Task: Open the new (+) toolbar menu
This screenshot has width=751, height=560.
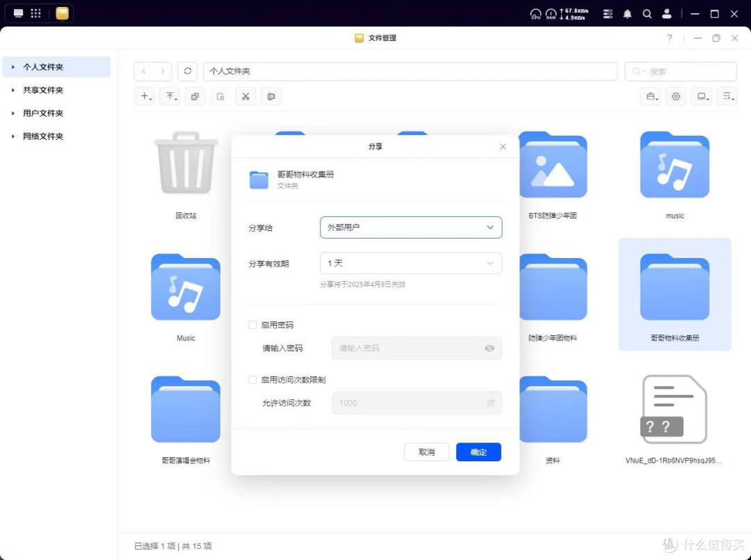Action: pos(145,96)
